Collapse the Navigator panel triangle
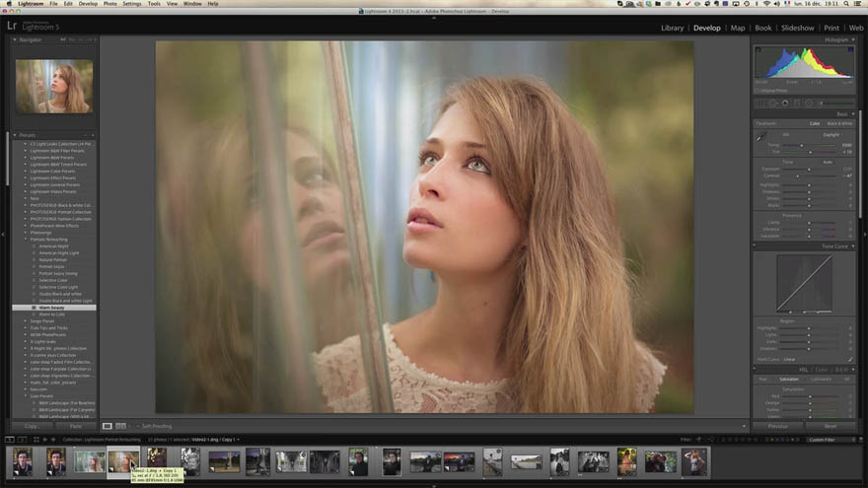 coord(15,39)
